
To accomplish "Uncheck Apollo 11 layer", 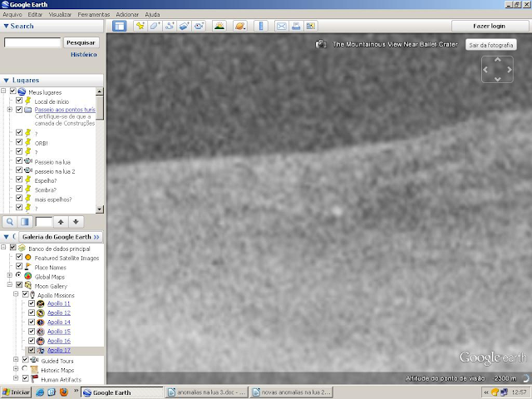I will pyautogui.click(x=32, y=303).
